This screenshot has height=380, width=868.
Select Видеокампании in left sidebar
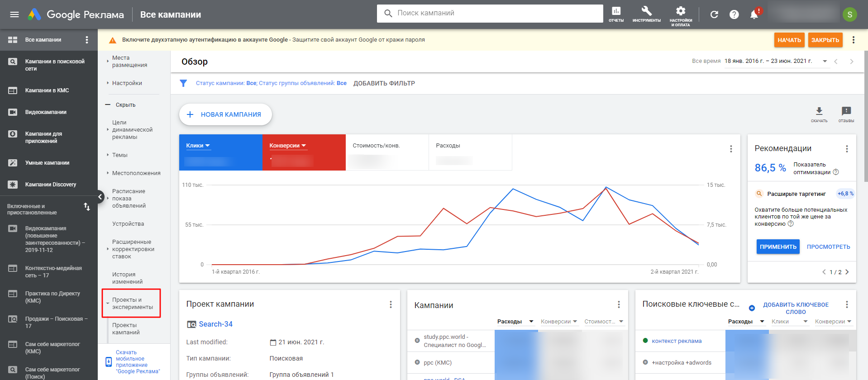[46, 112]
